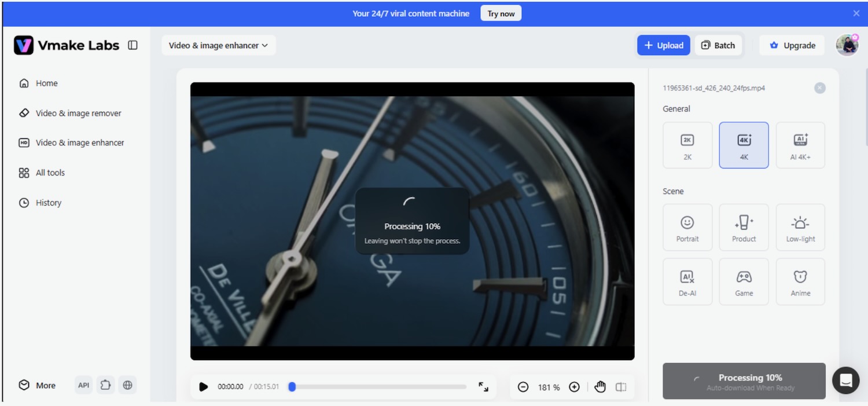Open the More menu

pyautogui.click(x=38, y=385)
